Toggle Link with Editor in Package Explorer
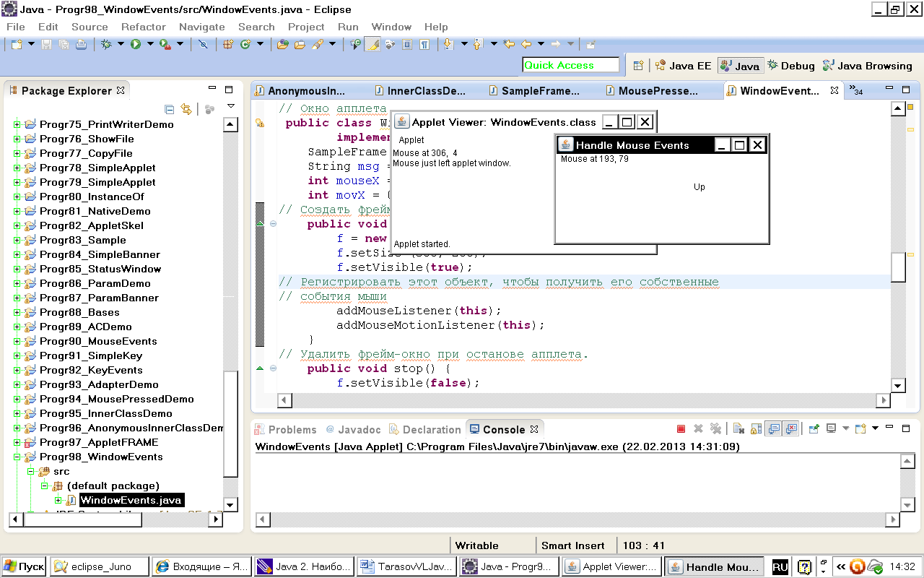The width and height of the screenshot is (924, 578). click(x=187, y=110)
